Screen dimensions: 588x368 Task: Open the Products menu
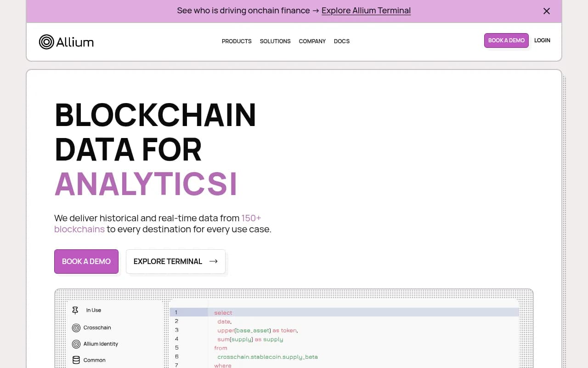coord(237,41)
